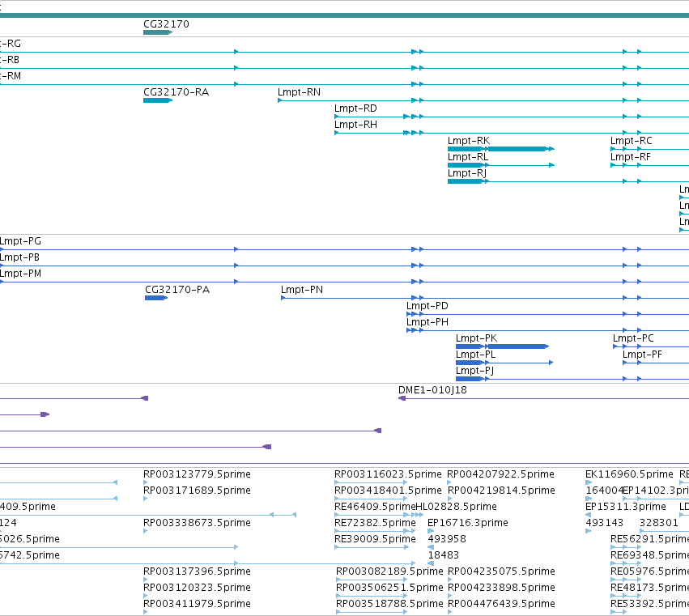This screenshot has height=616, width=689.
Task: Select the Lmpt-RH transcript label
Action: tap(355, 125)
